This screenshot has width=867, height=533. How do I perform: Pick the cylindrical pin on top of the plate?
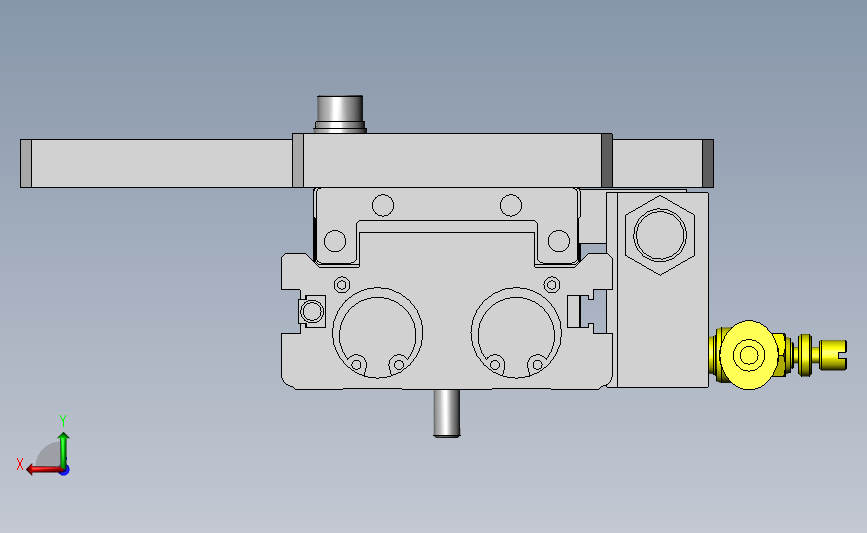tap(340, 114)
